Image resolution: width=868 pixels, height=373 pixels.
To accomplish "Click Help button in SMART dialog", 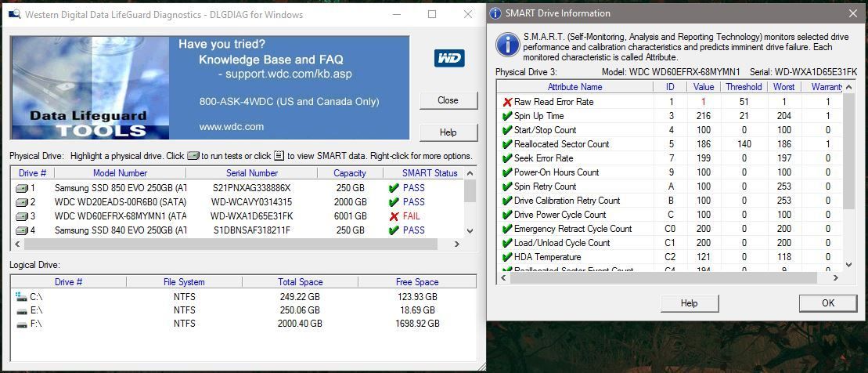I will coord(690,303).
